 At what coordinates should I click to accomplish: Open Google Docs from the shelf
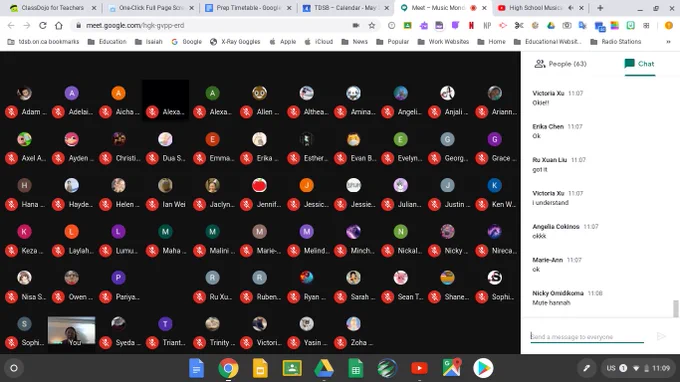pyautogui.click(x=196, y=368)
